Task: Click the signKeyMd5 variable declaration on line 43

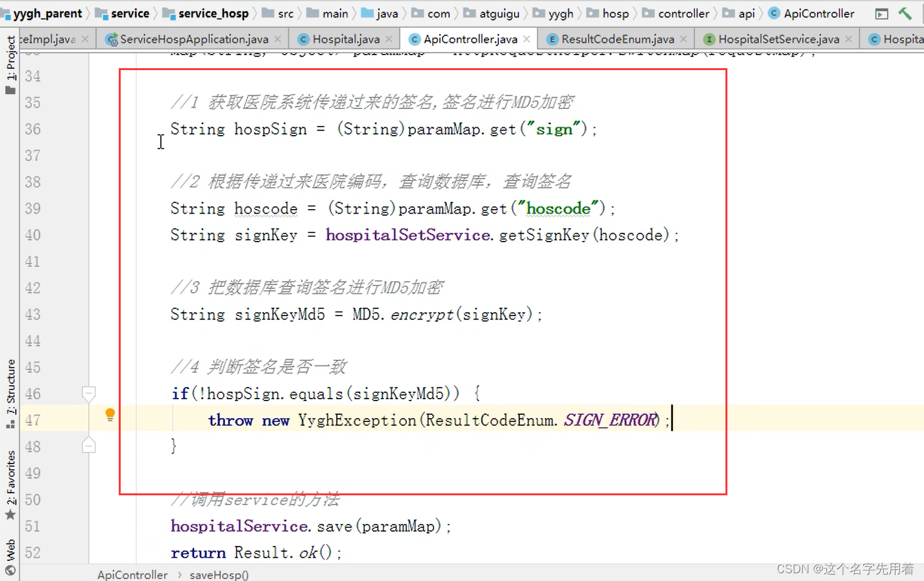Action: pos(280,314)
